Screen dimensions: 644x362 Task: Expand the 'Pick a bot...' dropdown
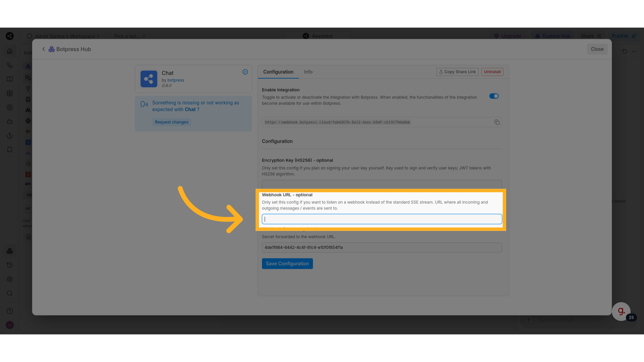[x=129, y=36]
